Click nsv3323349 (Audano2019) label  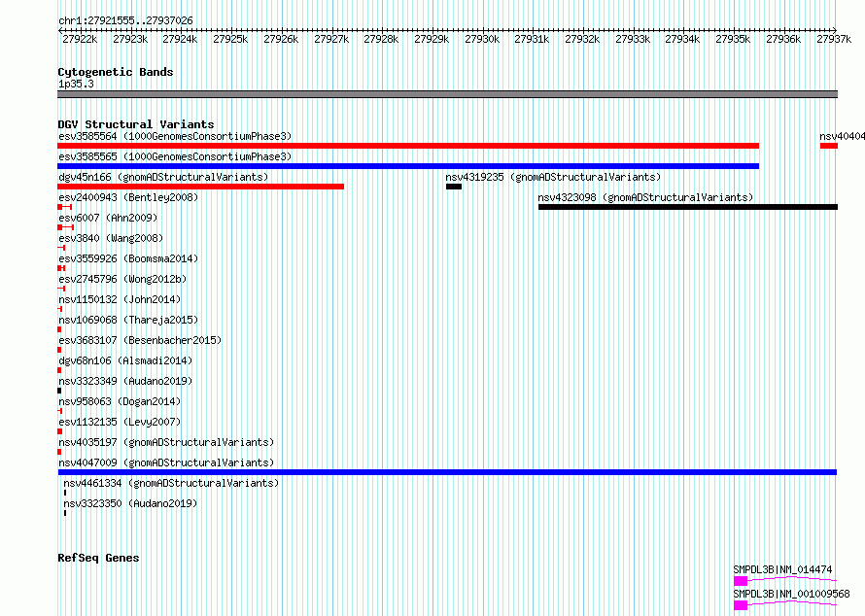click(x=125, y=381)
